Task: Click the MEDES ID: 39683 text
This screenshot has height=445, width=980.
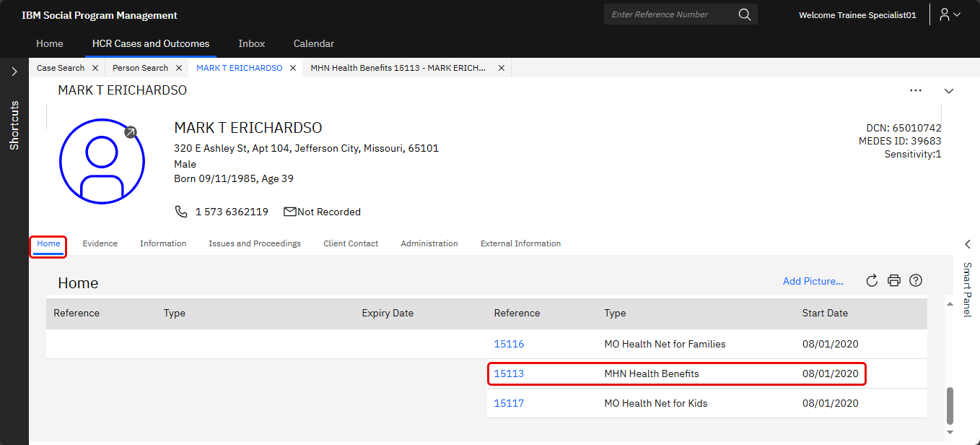Action: point(900,141)
